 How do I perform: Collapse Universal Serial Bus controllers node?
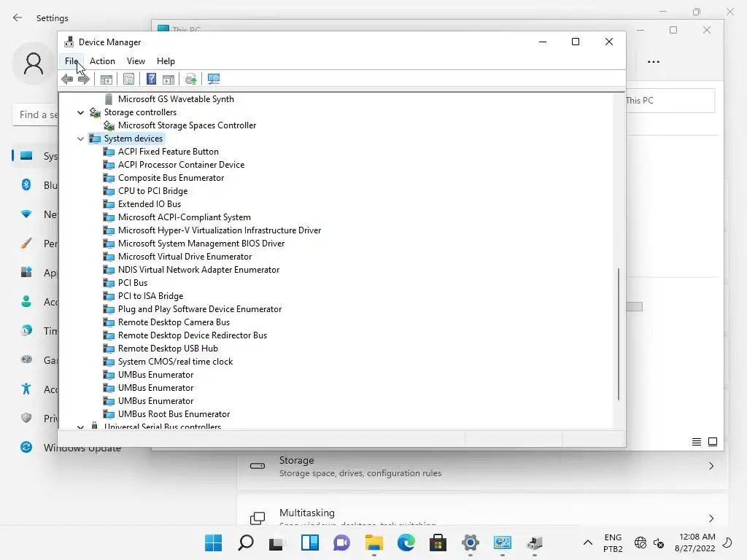80,427
